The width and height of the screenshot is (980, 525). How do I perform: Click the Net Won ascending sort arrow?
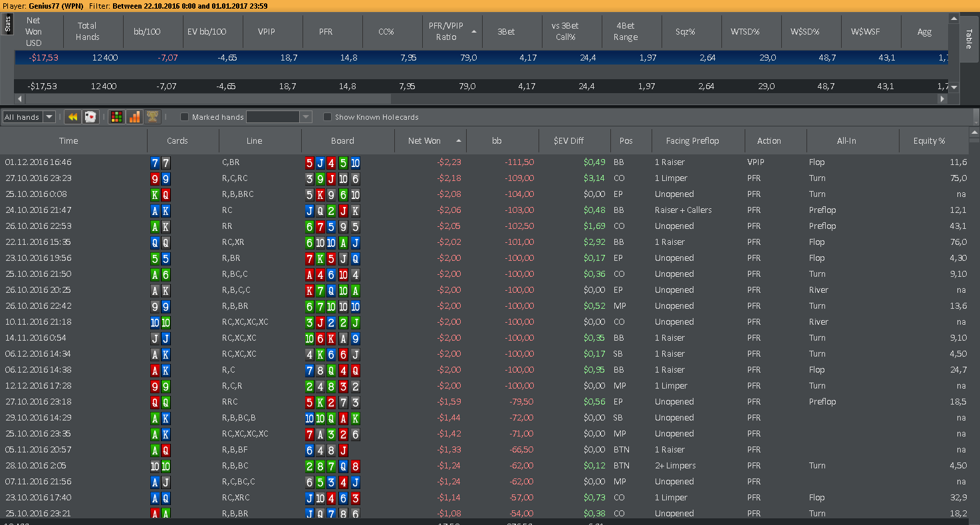click(x=458, y=140)
